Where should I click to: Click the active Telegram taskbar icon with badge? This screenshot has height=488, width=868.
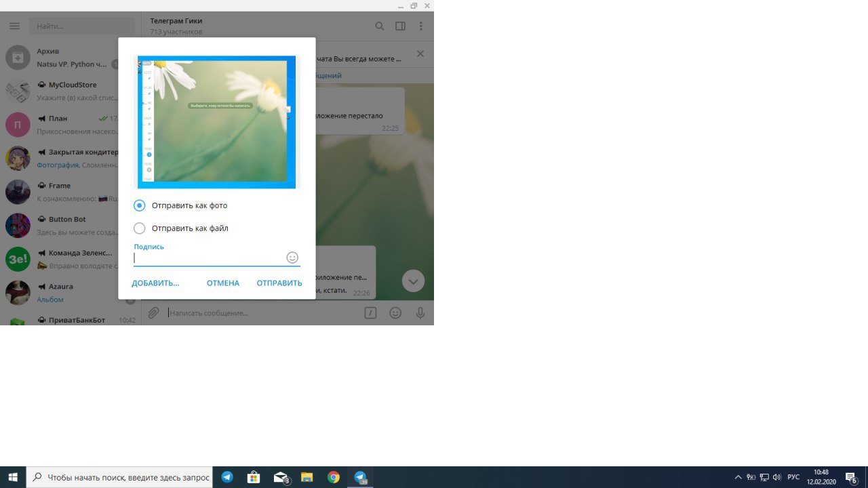point(360,477)
